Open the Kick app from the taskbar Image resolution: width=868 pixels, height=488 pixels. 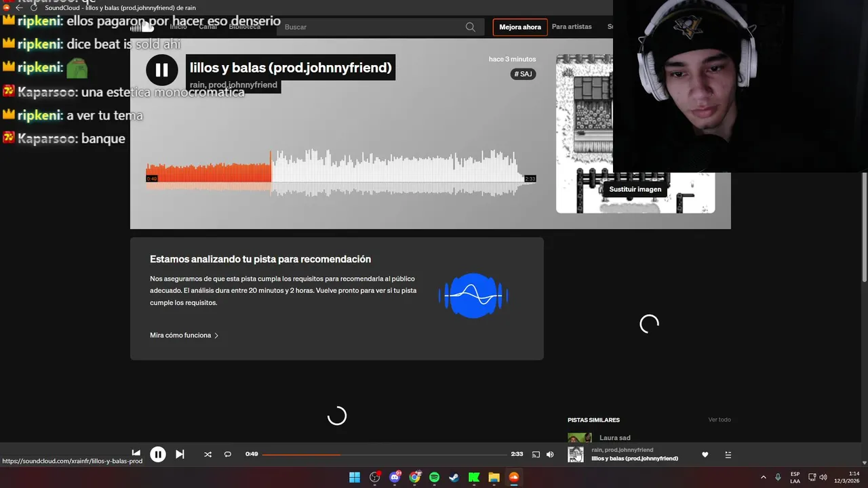474,477
